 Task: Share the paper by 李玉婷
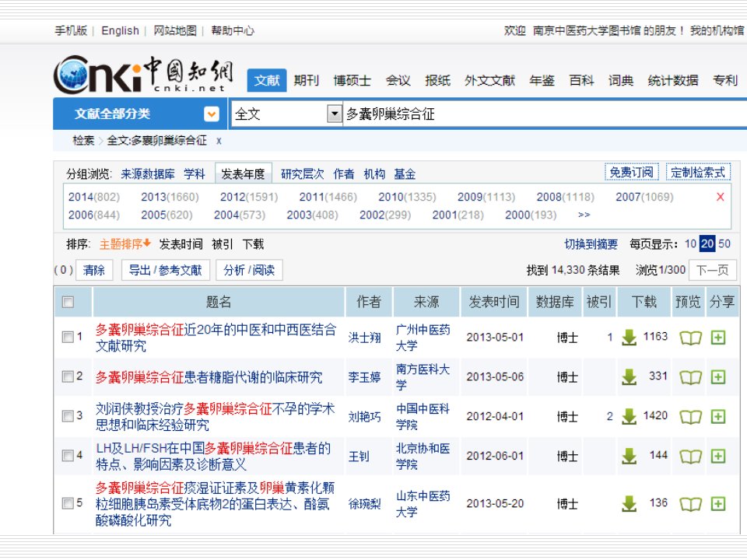coord(718,377)
